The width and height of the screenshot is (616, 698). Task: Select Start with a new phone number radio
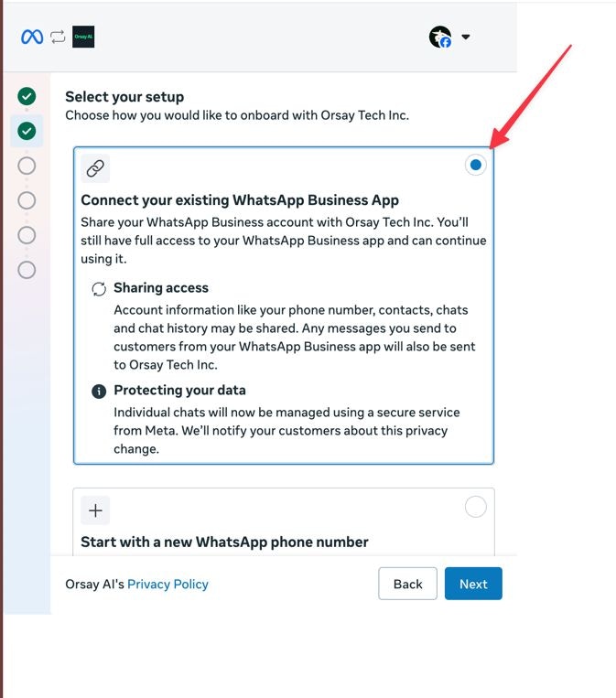click(x=476, y=507)
